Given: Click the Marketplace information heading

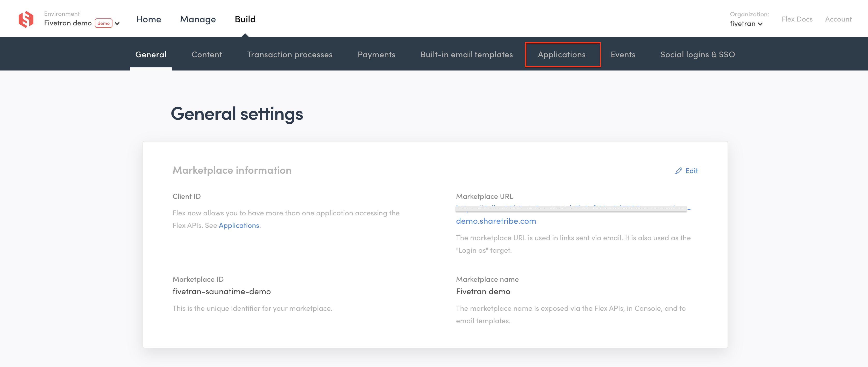Looking at the screenshot, I should pyautogui.click(x=232, y=171).
